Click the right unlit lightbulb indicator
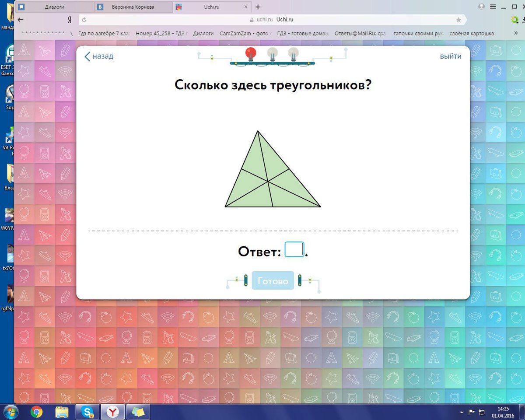The width and height of the screenshot is (525, 420). 294,54
